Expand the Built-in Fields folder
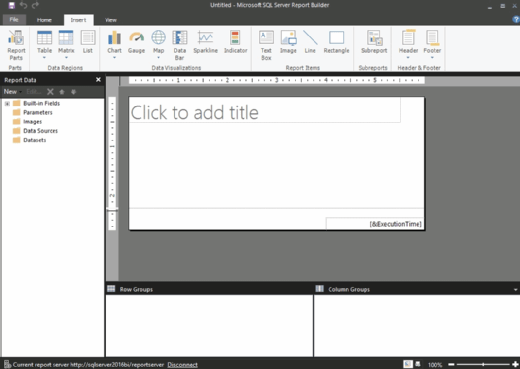 (x=7, y=104)
